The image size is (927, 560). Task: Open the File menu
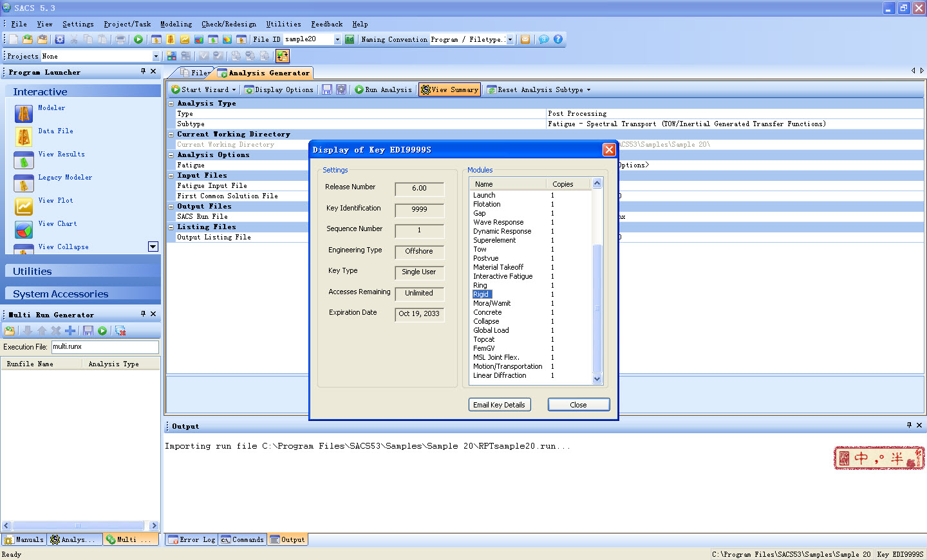19,24
